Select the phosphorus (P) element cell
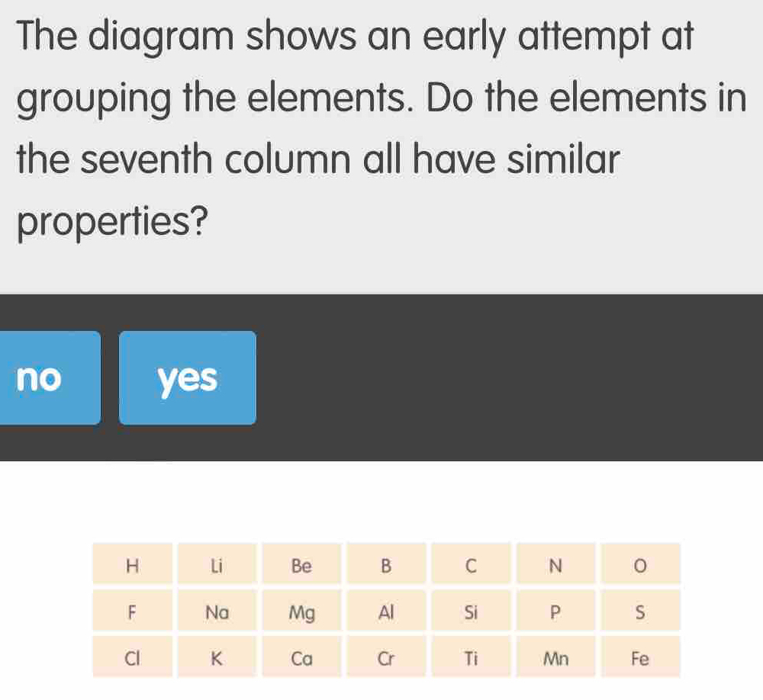The width and height of the screenshot is (763, 700). coord(555,612)
